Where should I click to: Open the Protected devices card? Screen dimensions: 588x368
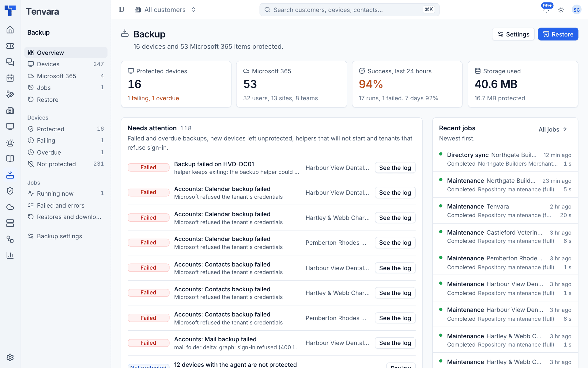(x=176, y=84)
